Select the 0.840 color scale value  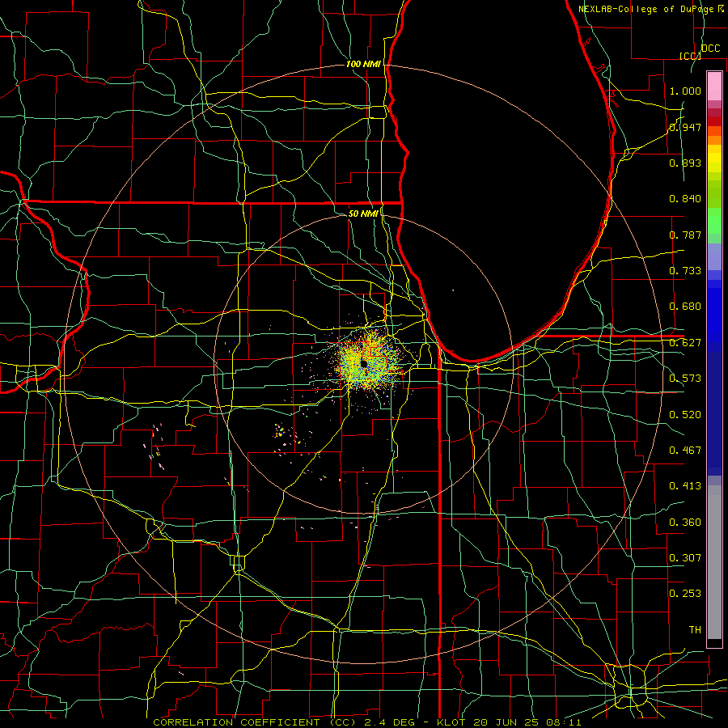click(x=685, y=199)
